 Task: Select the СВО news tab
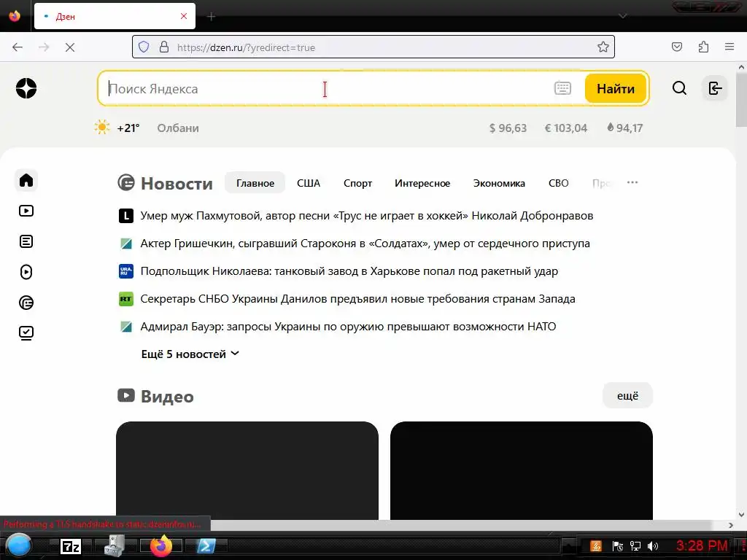click(558, 183)
